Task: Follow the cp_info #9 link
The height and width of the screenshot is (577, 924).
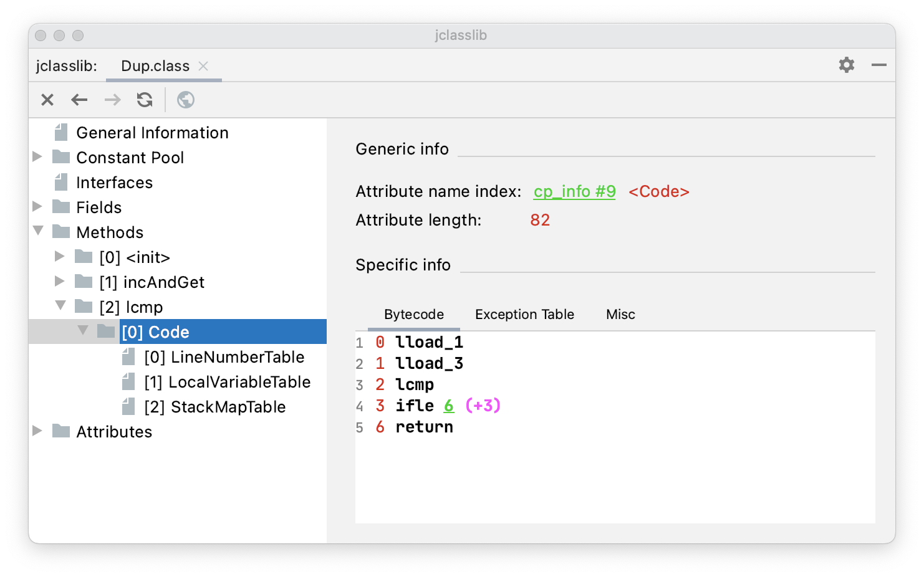Action: (x=574, y=191)
